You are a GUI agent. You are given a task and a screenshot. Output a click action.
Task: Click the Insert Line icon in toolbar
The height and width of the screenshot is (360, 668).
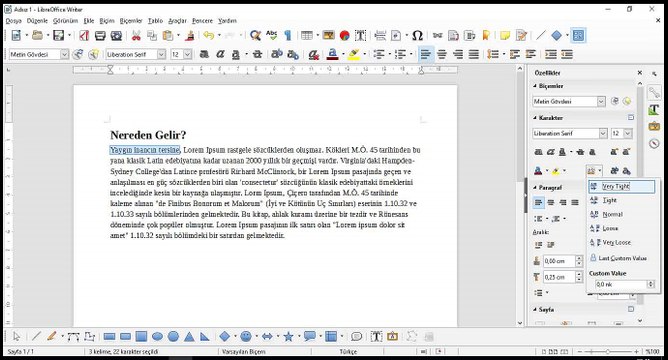(540, 35)
